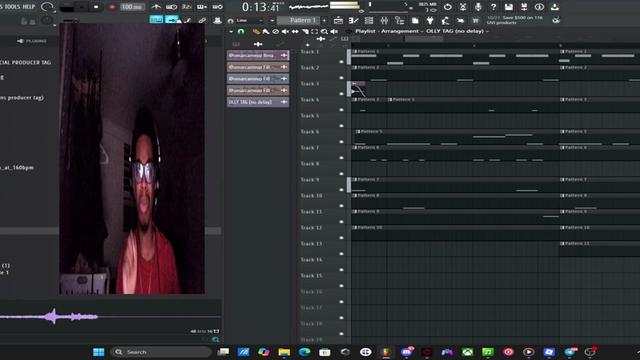This screenshot has height=360, width=640.
Task: Click Arrangement in the playlist title
Action: click(400, 31)
